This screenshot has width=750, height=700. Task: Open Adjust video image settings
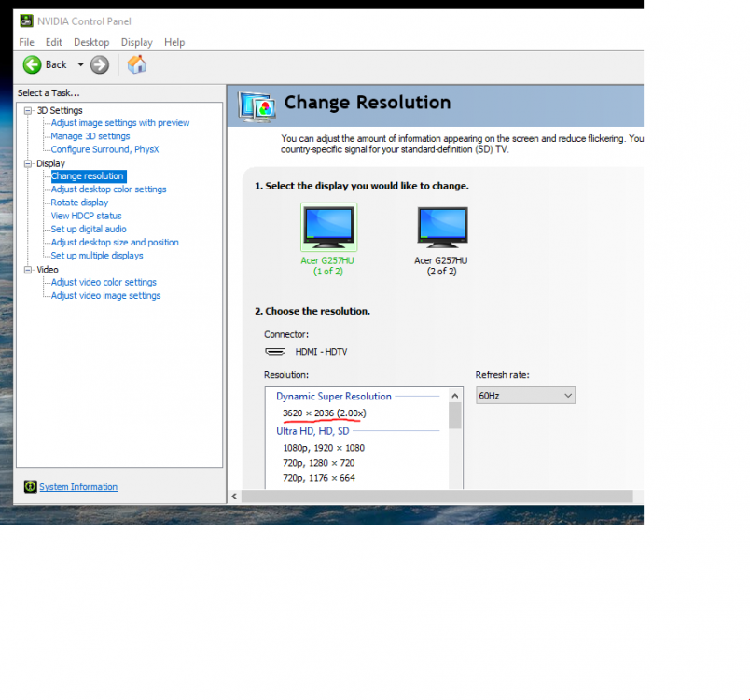click(105, 296)
